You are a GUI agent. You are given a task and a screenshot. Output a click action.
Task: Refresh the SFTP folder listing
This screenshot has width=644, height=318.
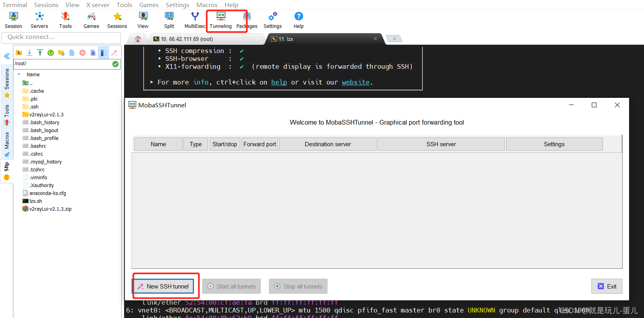point(51,53)
